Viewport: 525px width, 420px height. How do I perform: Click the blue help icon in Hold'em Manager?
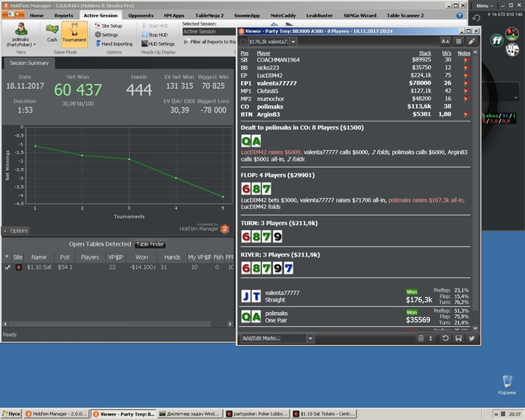(x=460, y=16)
